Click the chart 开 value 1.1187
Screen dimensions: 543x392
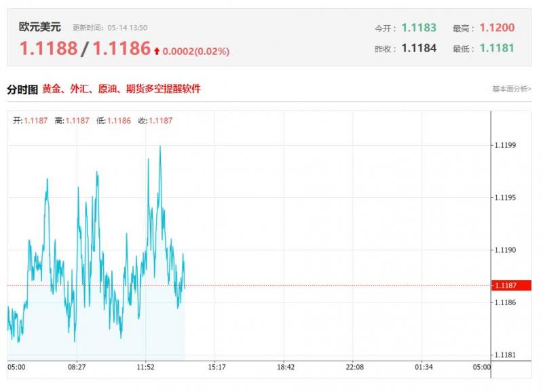tap(36, 121)
